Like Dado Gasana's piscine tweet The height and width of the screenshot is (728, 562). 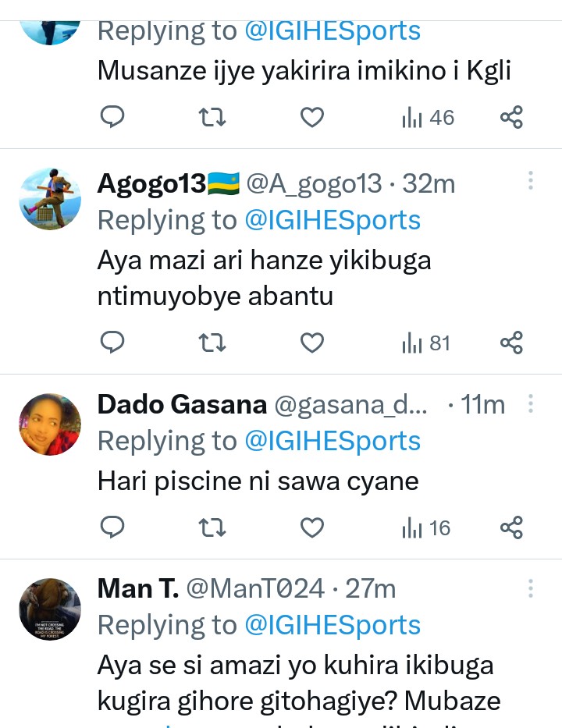coord(312,528)
